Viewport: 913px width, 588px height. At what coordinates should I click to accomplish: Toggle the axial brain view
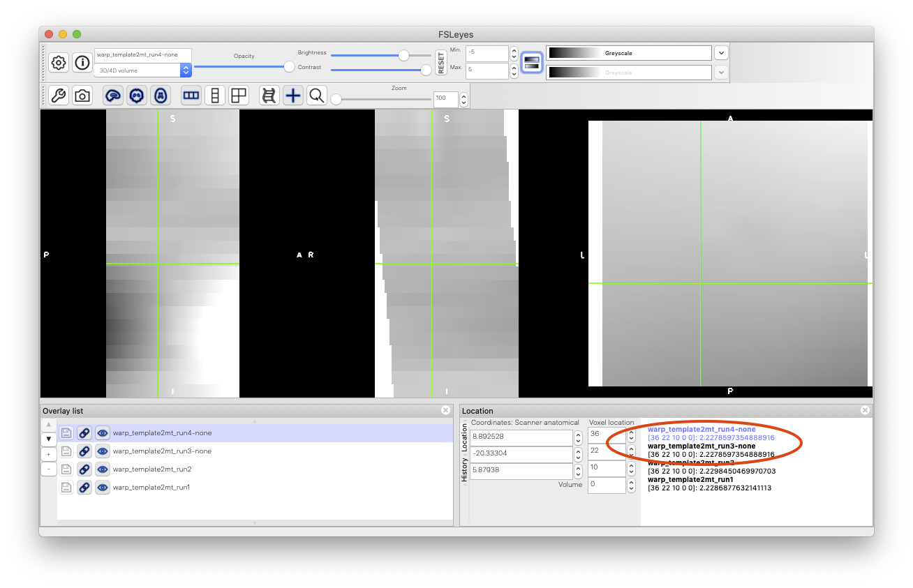(160, 96)
